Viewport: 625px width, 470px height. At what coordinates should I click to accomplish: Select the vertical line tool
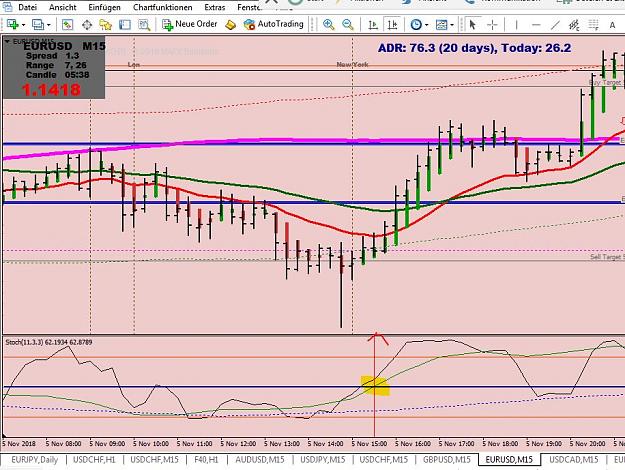coord(516,25)
